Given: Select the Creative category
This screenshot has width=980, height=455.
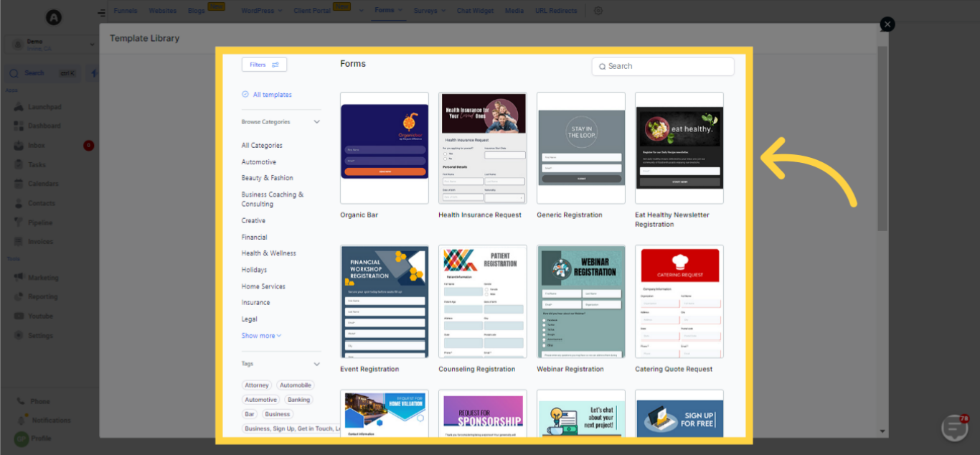Looking at the screenshot, I should pyautogui.click(x=253, y=221).
